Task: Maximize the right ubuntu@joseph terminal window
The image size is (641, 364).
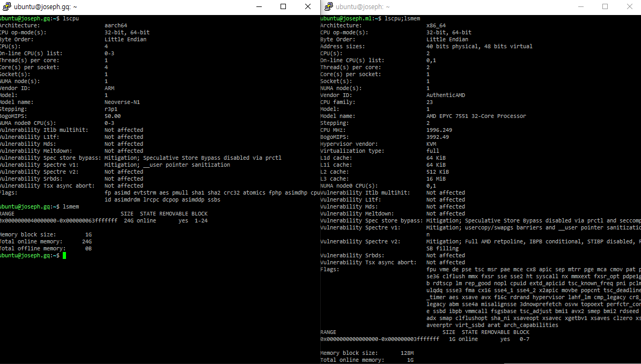Action: [605, 6]
